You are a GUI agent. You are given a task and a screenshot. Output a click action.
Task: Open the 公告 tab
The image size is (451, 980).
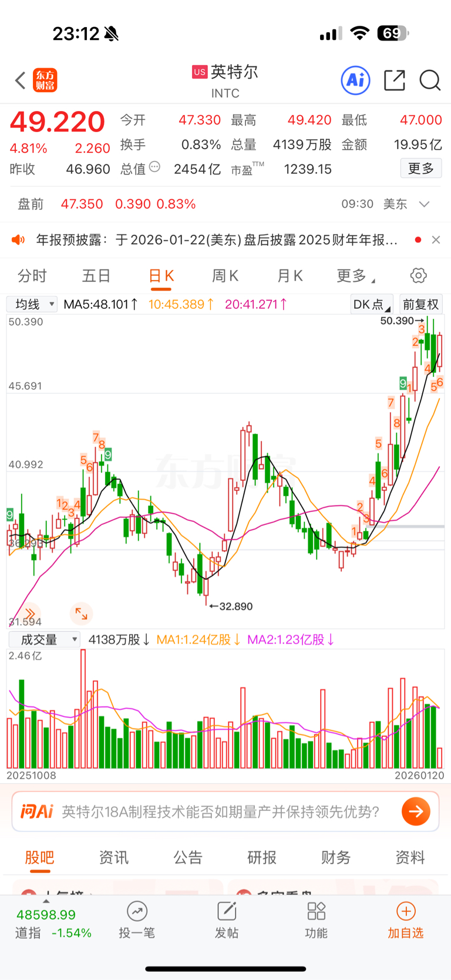(187, 857)
